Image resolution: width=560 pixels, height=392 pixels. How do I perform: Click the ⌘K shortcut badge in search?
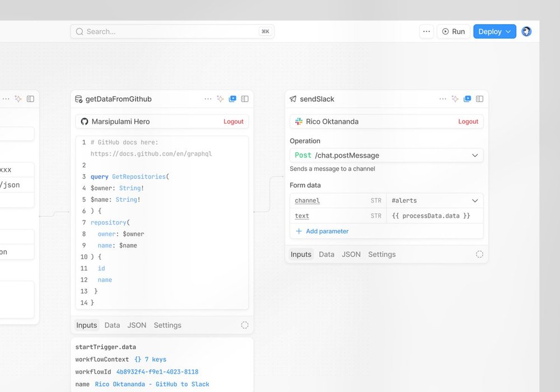tap(265, 31)
